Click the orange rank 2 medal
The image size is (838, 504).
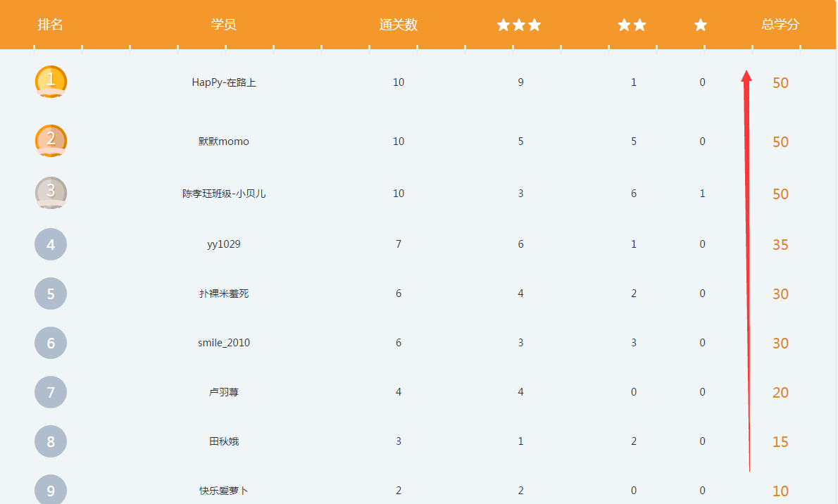51,141
